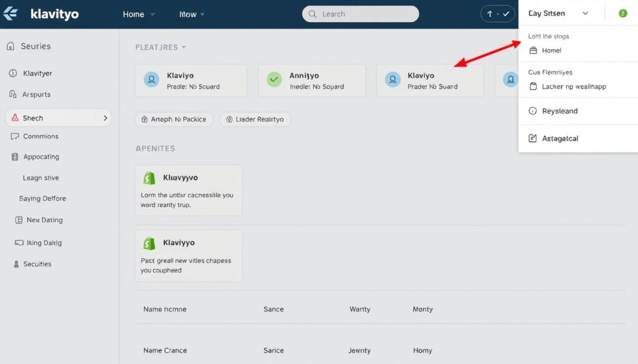
Task: Click the Cua Flemriyes menu label
Action: tap(550, 72)
